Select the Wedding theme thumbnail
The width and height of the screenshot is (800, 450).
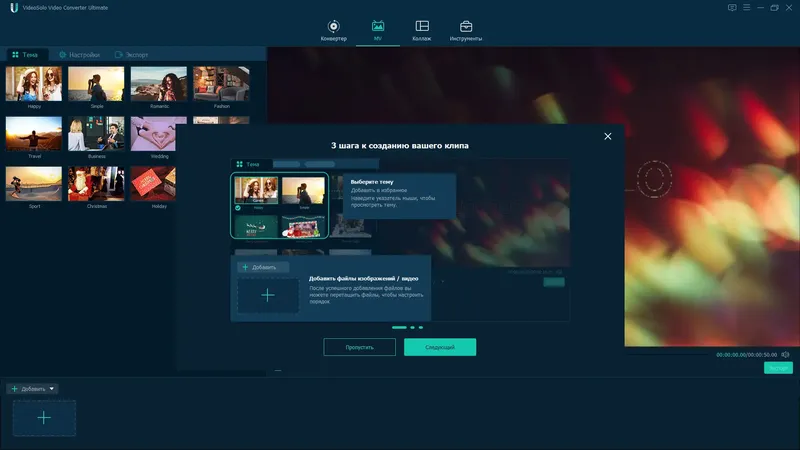click(x=153, y=134)
